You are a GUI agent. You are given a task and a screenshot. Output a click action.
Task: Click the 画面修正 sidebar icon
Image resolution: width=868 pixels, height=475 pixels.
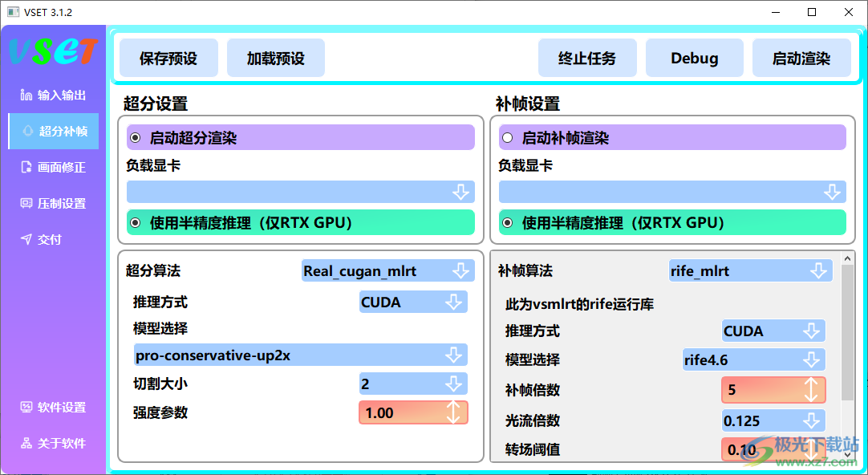(x=26, y=167)
